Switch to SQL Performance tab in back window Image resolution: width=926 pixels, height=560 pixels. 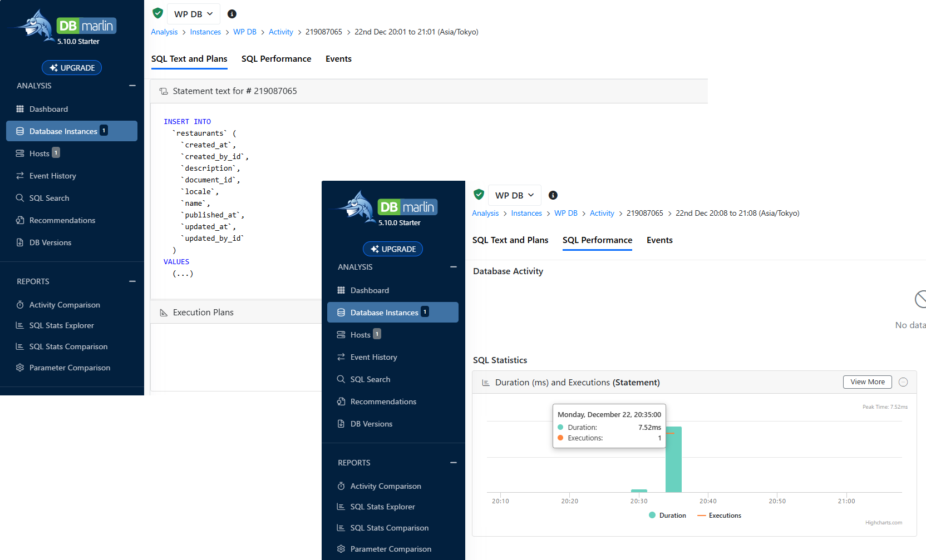(x=277, y=59)
